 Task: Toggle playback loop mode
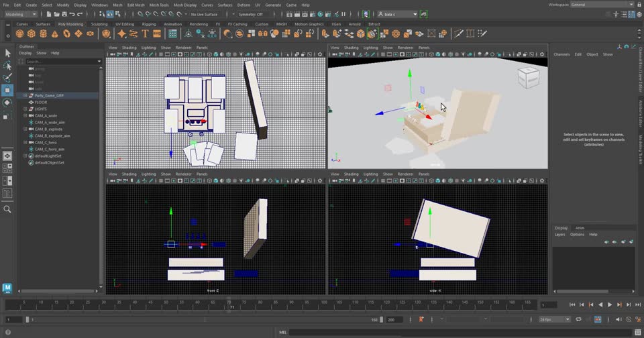(578, 319)
